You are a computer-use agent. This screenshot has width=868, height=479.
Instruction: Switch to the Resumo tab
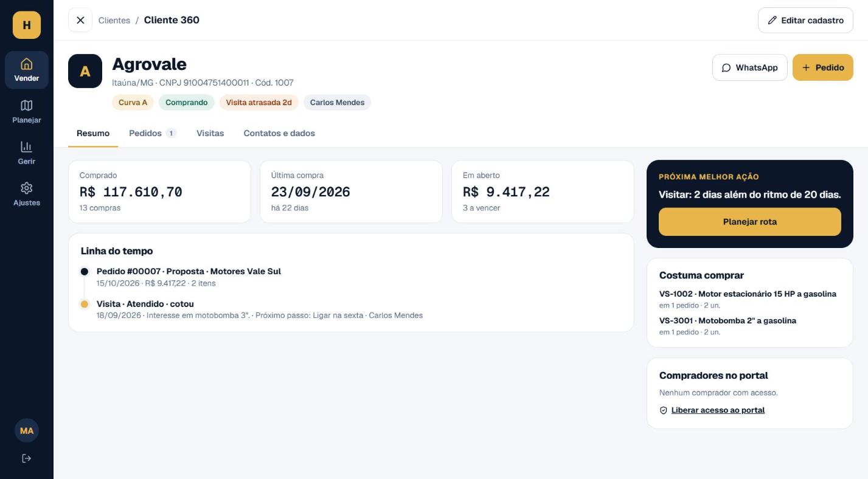click(x=93, y=133)
